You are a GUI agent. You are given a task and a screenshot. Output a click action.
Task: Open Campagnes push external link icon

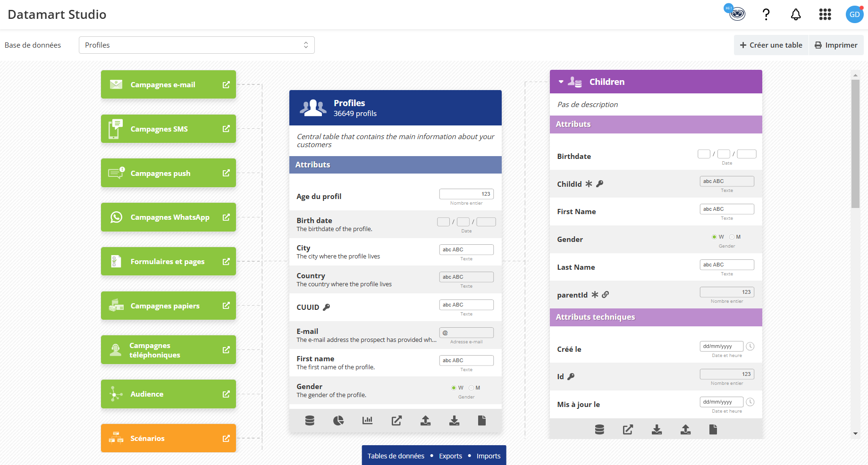[226, 173]
